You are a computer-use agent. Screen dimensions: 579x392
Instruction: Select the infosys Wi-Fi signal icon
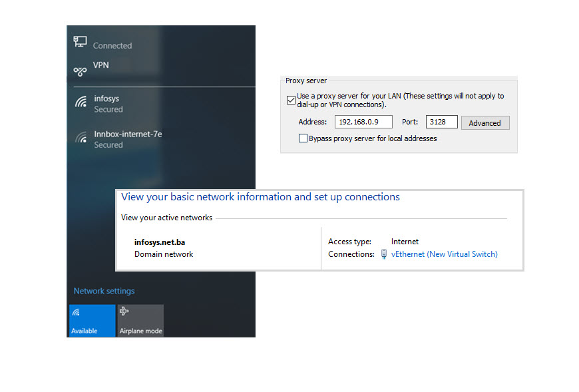point(81,102)
